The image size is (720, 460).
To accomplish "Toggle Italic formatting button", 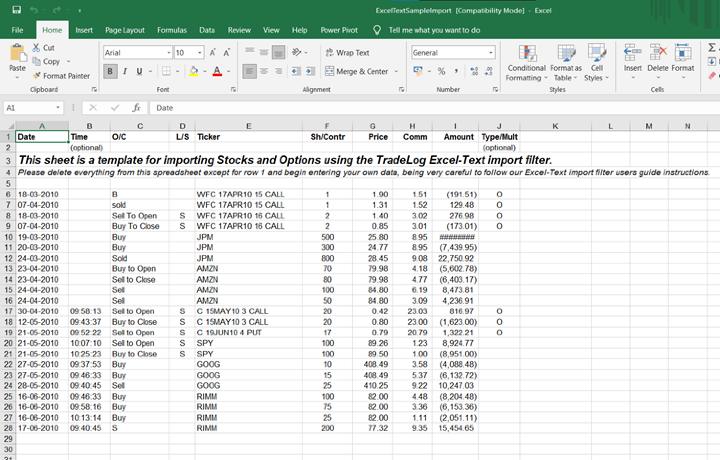I will coord(126,71).
